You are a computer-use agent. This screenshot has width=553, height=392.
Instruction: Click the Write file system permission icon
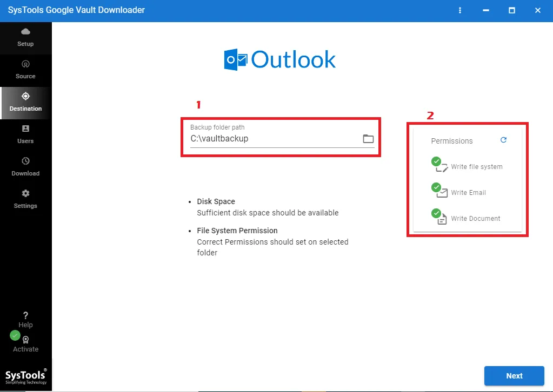point(440,165)
